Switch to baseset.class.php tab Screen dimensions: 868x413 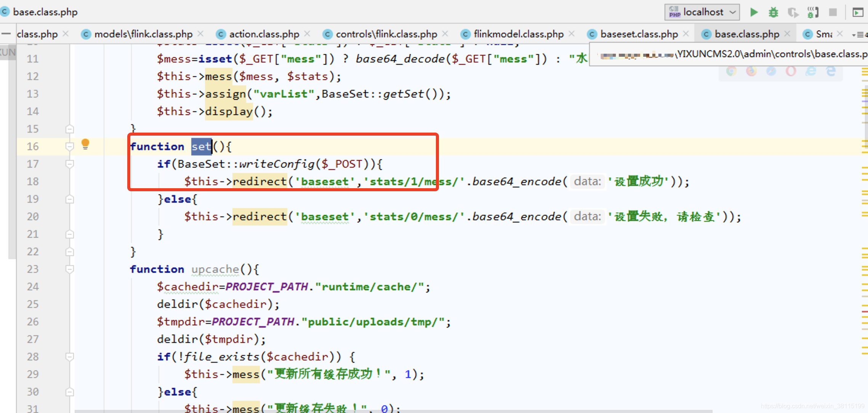639,34
